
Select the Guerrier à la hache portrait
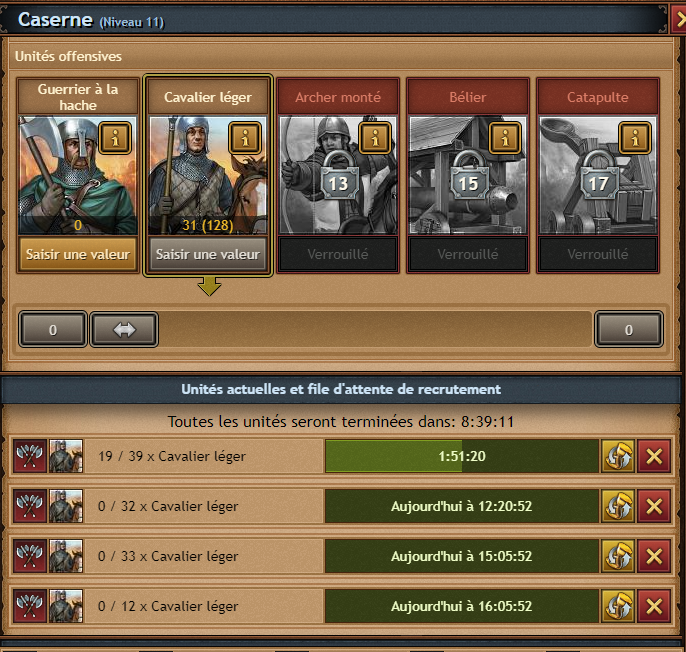78,175
